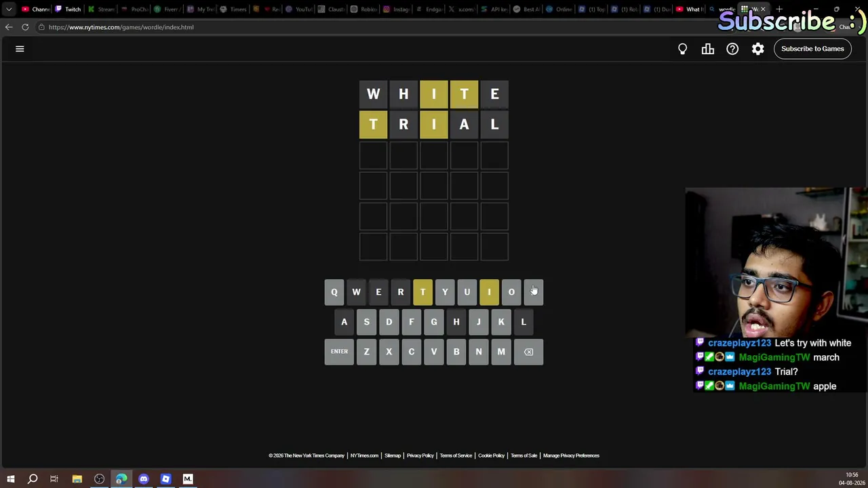Viewport: 868px width, 488px height.
Task: Tap the O key on the Wordle keyboard
Action: (x=511, y=292)
